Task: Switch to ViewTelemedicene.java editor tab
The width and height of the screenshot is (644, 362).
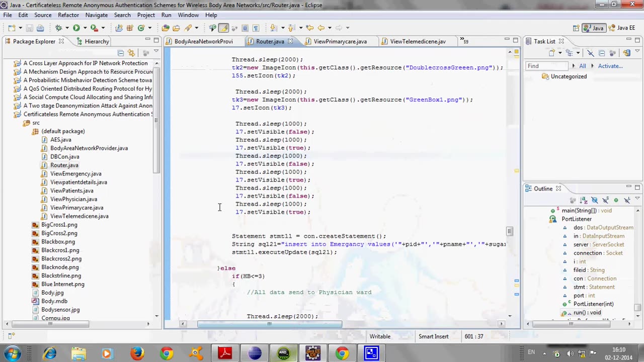Action: (418, 41)
